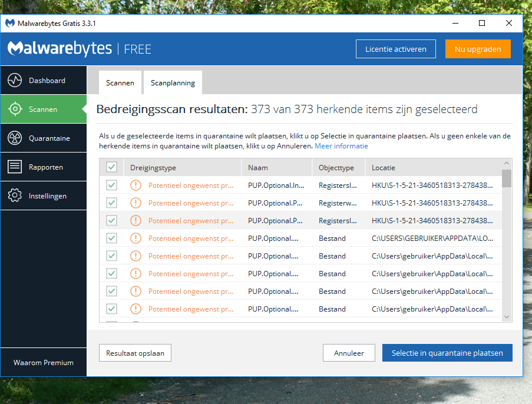Click the Nu upgraden button
Viewport: 532px width, 404px height.
click(478, 49)
